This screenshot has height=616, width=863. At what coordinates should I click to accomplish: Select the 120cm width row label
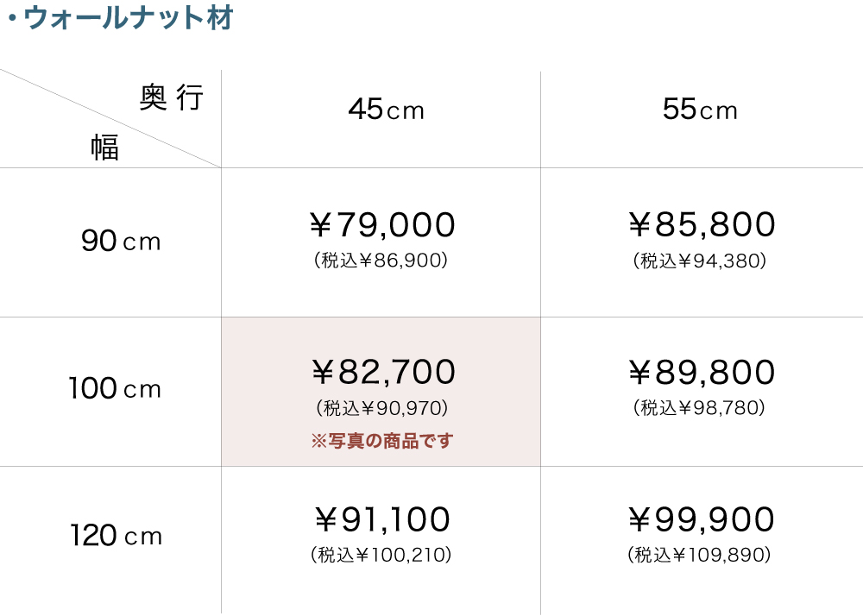116,537
